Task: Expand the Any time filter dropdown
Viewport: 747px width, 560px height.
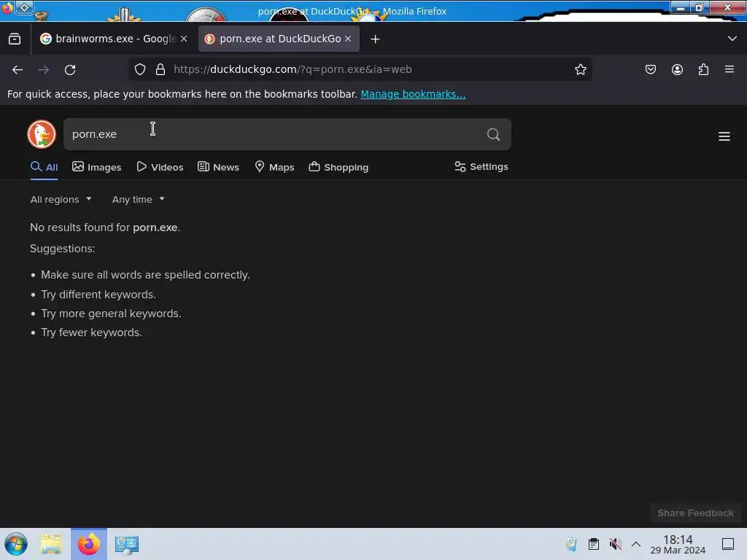Action: click(138, 200)
